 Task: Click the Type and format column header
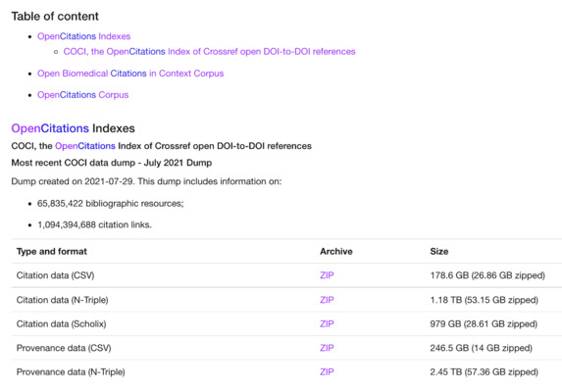coord(52,251)
